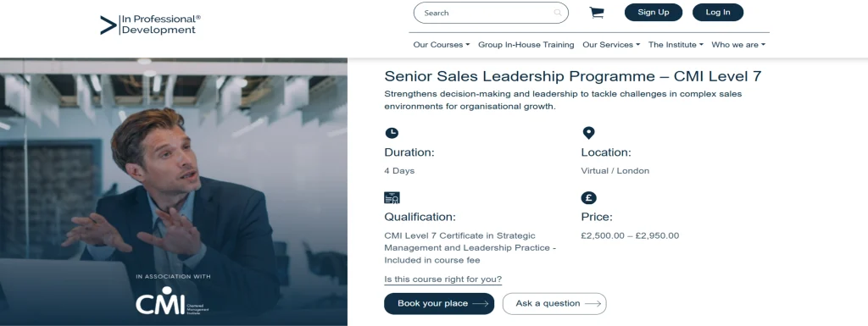Click the Log In button
868x326 pixels.
click(717, 12)
